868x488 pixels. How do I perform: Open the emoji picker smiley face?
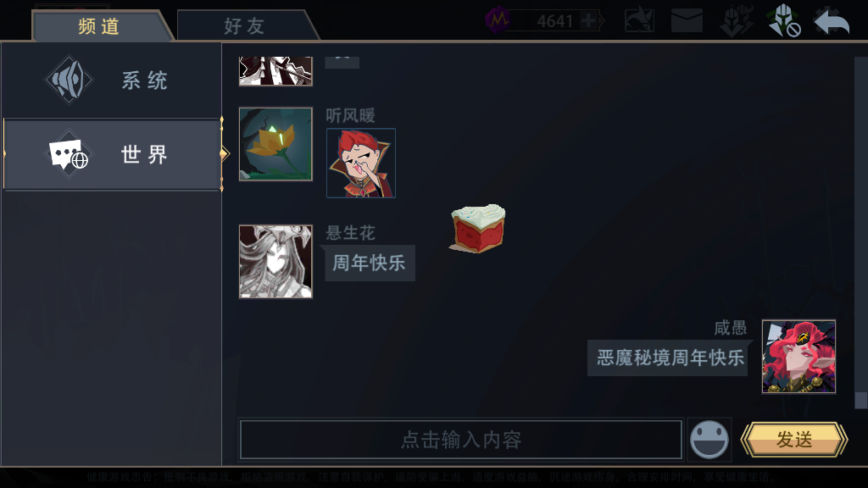709,440
